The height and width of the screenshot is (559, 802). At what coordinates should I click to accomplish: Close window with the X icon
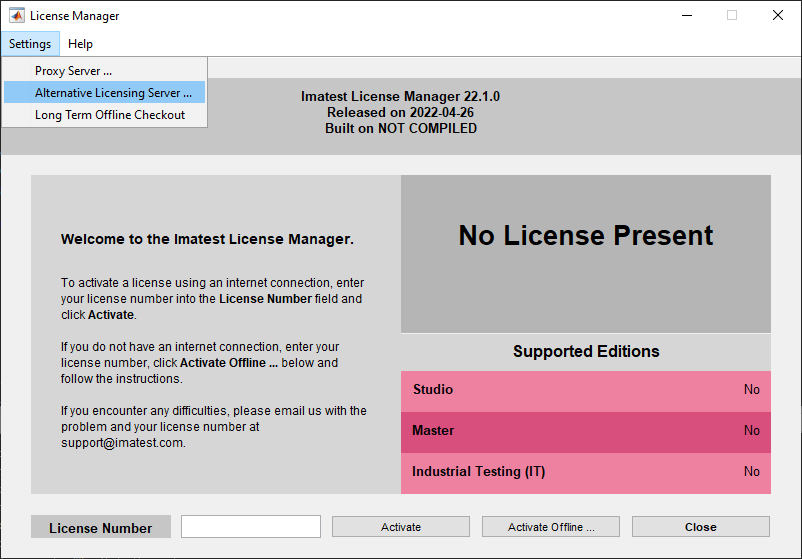point(777,15)
